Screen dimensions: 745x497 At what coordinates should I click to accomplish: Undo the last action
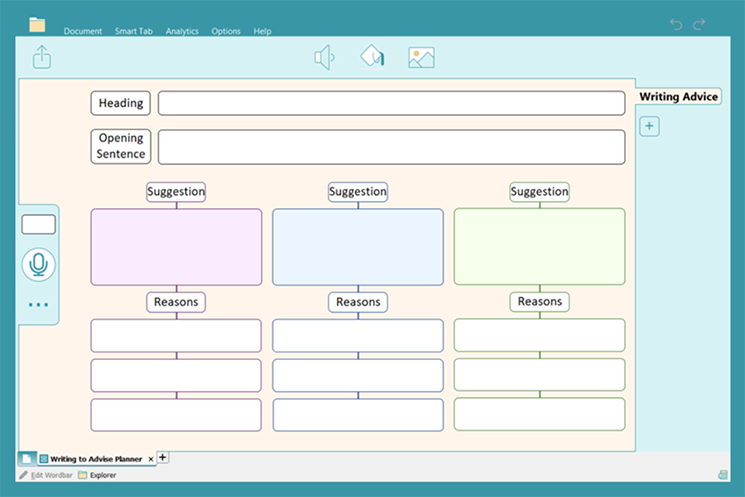676,24
